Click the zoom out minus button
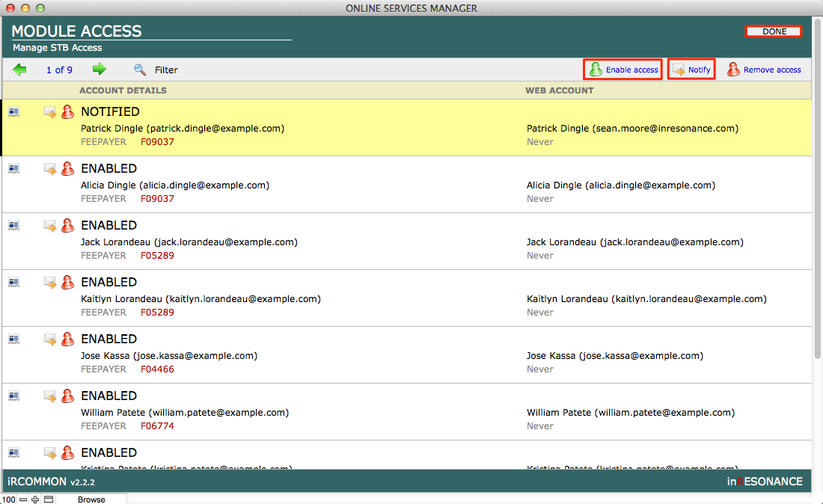Viewport: 823px width, 504px height. pos(23,499)
